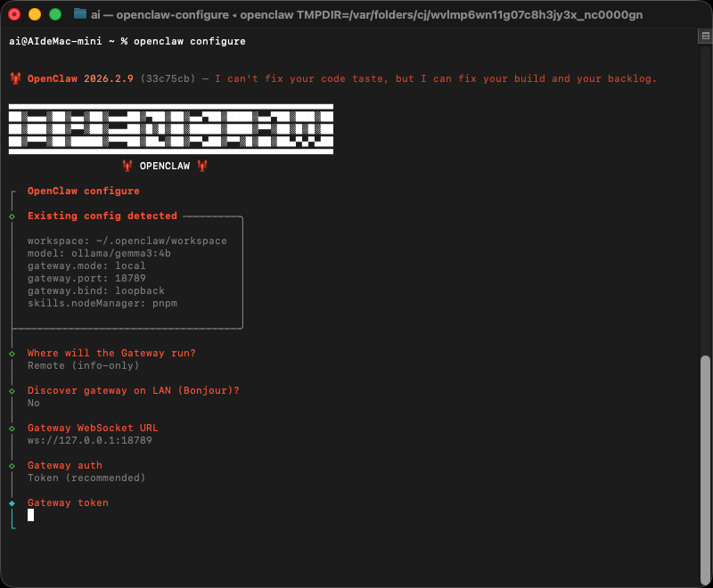Click the ws://127.0.0.1:18789 WebSocket URL

[89, 440]
